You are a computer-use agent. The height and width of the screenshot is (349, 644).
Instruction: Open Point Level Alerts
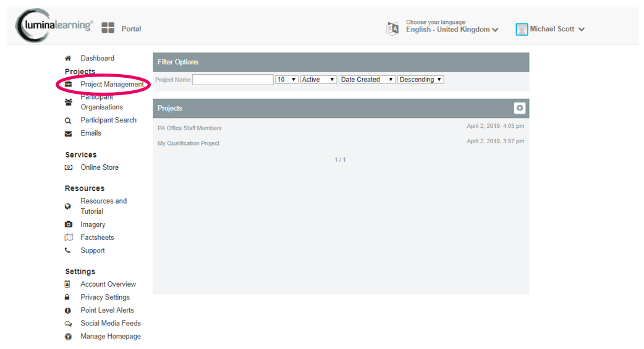107,310
